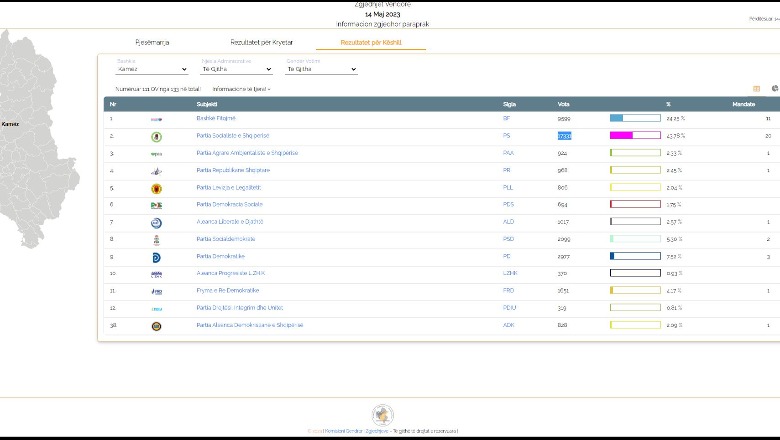780x440 pixels.
Task: Click the Partia Socialdemokrate logo icon
Action: pyautogui.click(x=156, y=240)
